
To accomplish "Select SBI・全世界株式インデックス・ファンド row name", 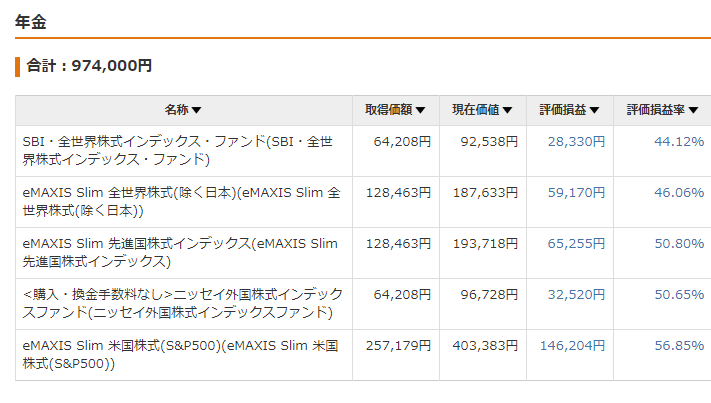I will click(x=178, y=151).
